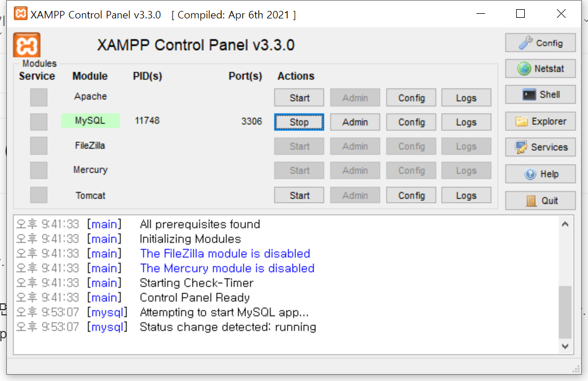This screenshot has height=381, width=588.
Task: Click the Port(s) column header
Action: click(x=245, y=76)
